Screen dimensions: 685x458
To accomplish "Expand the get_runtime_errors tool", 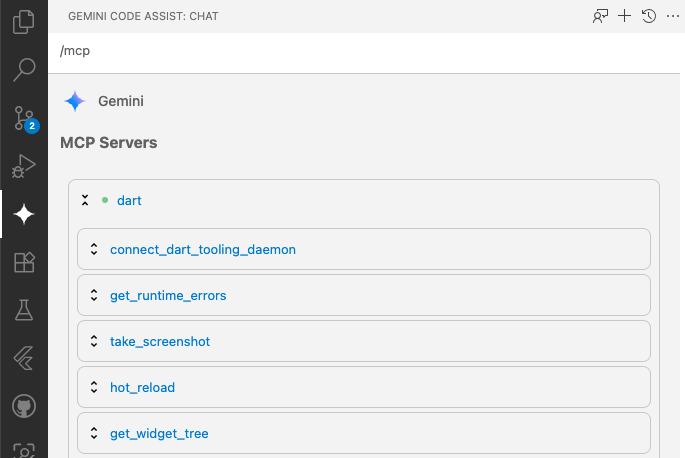I will (x=94, y=295).
